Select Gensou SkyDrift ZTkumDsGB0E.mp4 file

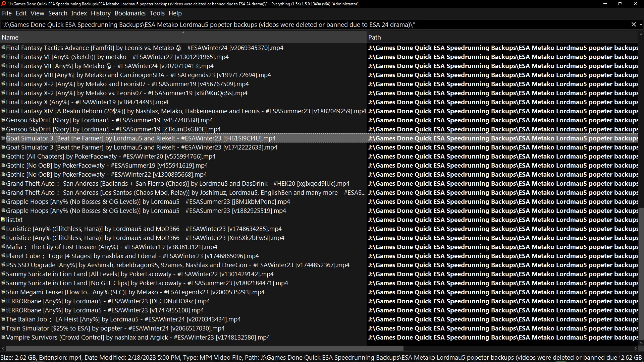[113, 129]
